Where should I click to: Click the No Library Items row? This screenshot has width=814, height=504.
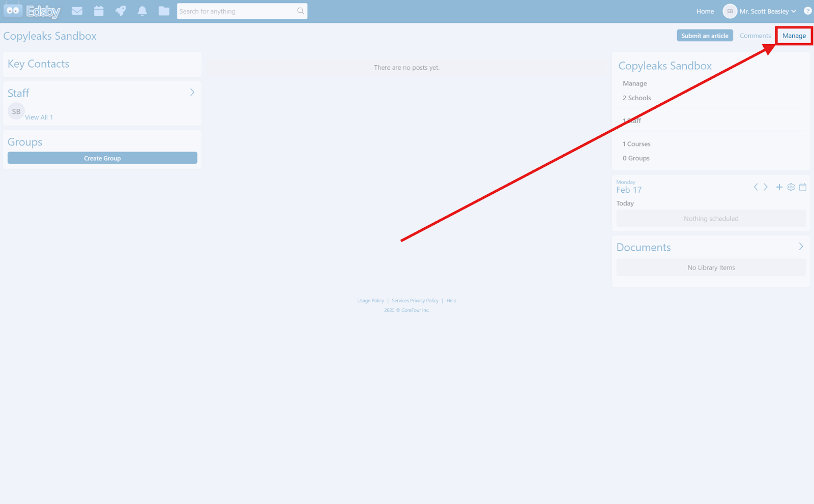click(711, 268)
